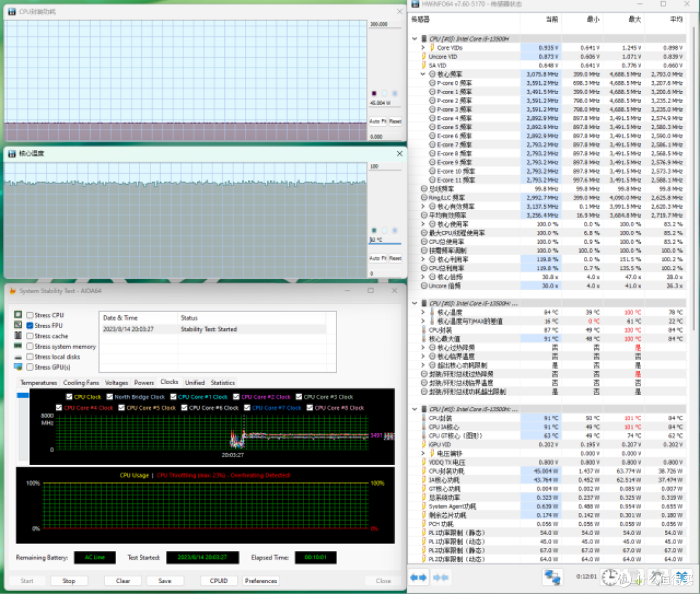Click the power icon on the CPU封装功耗 row
Image resolution: width=700 pixels, height=594 pixels.
(424, 471)
